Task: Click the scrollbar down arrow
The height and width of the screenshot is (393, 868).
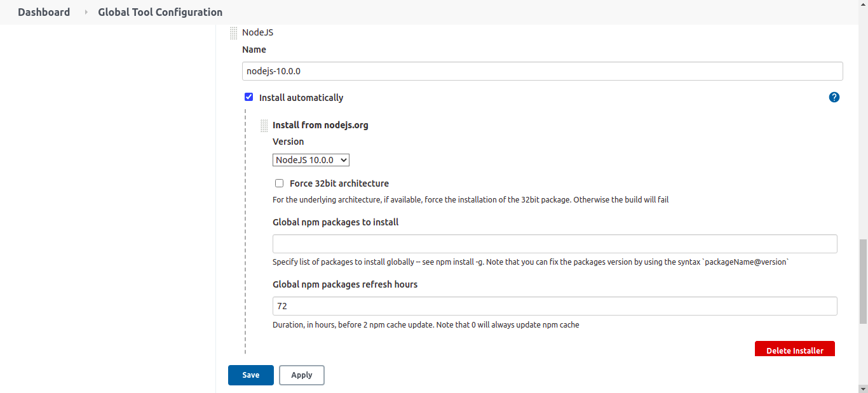Action: (862, 387)
